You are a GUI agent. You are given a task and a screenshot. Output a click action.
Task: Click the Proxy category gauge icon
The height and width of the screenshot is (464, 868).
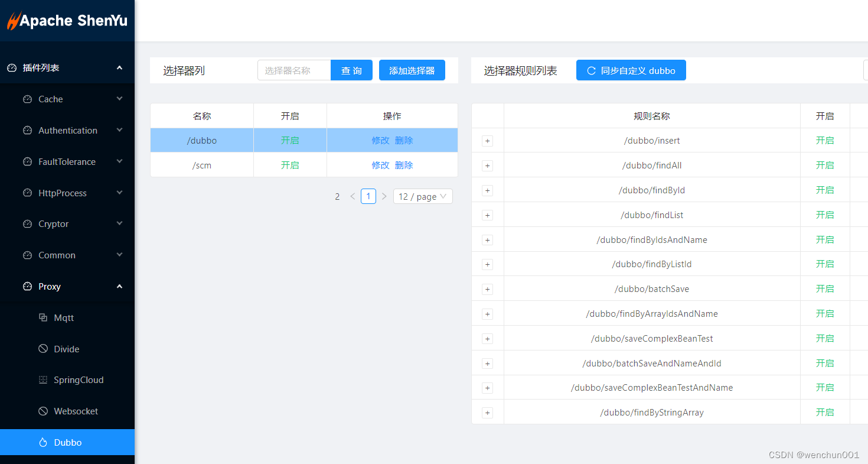coord(27,287)
